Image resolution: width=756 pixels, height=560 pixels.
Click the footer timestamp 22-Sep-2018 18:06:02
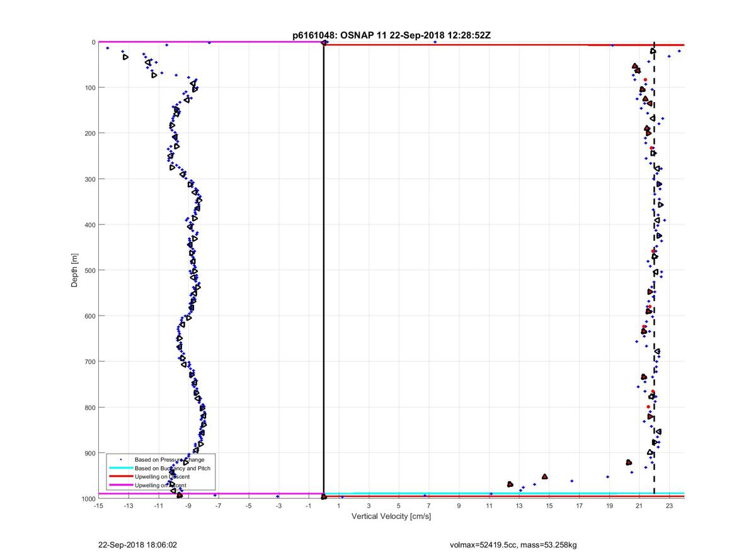pyautogui.click(x=138, y=544)
